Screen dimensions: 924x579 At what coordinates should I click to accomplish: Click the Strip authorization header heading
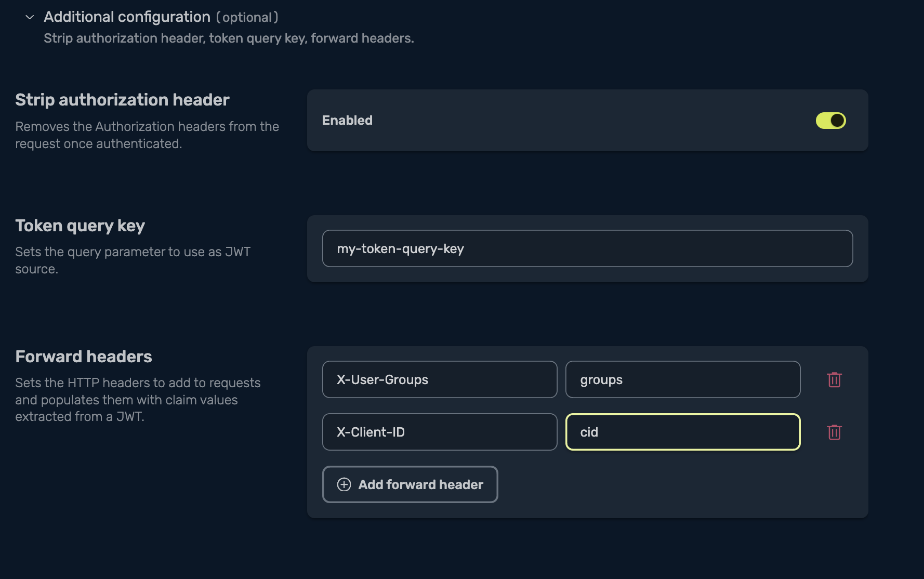122,100
